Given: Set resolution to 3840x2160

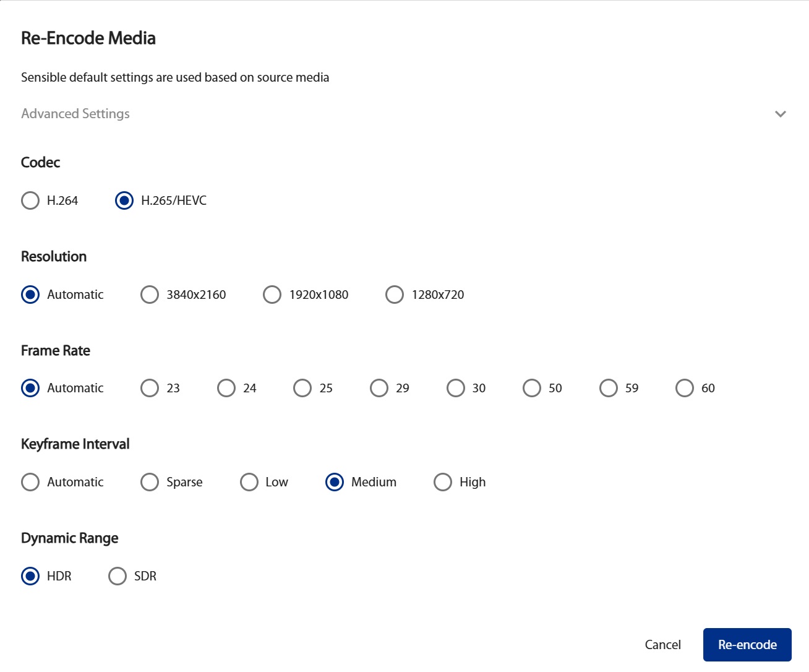Looking at the screenshot, I should (x=150, y=295).
